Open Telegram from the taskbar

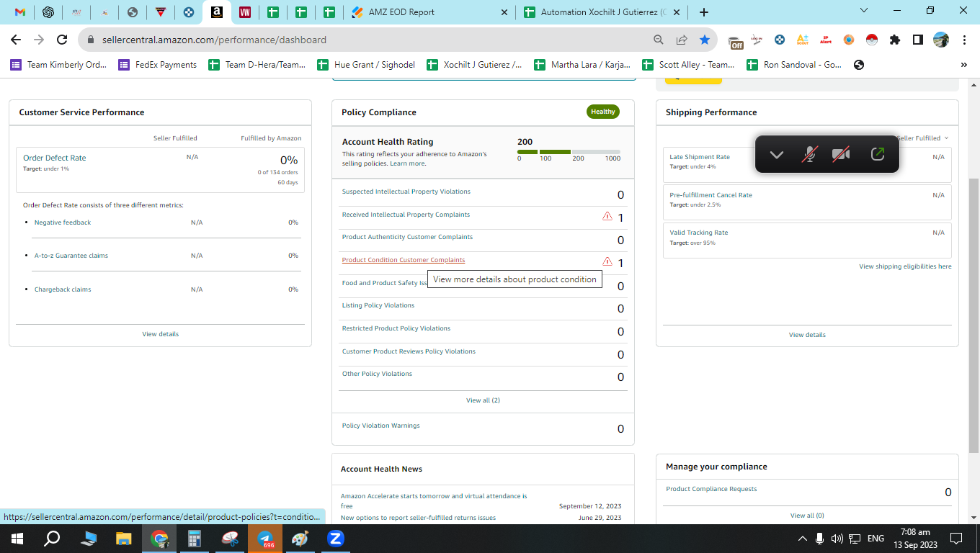[x=265, y=538]
